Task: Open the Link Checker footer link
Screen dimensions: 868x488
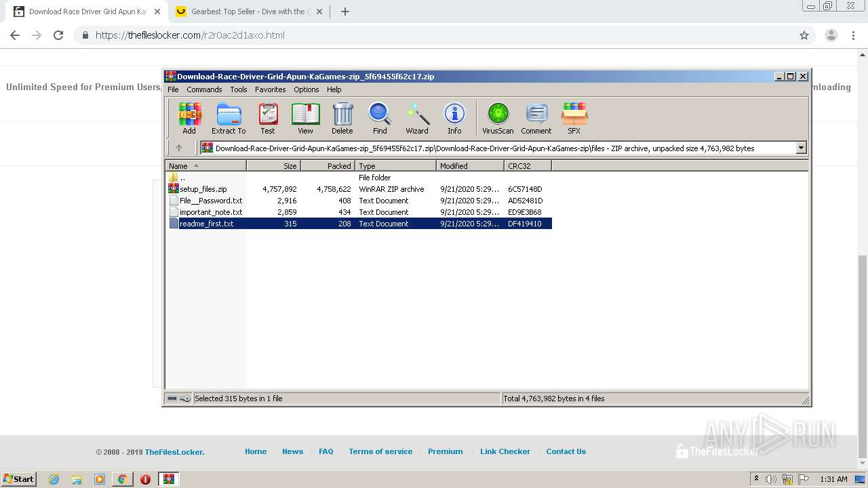Action: [x=505, y=451]
